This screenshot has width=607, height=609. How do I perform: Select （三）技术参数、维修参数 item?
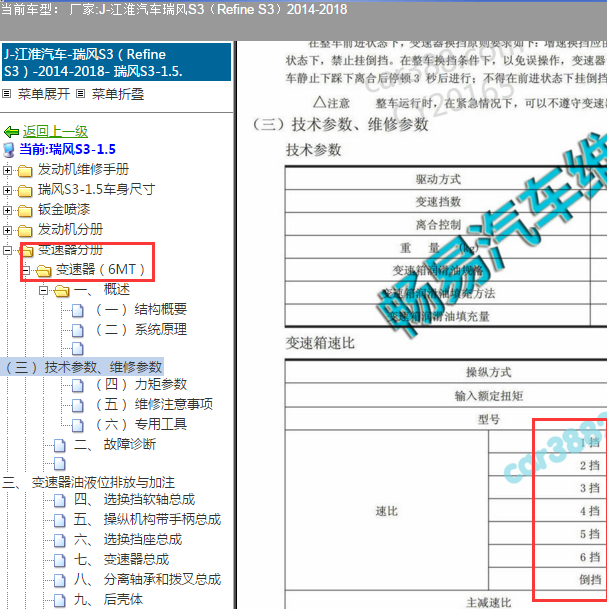click(83, 367)
